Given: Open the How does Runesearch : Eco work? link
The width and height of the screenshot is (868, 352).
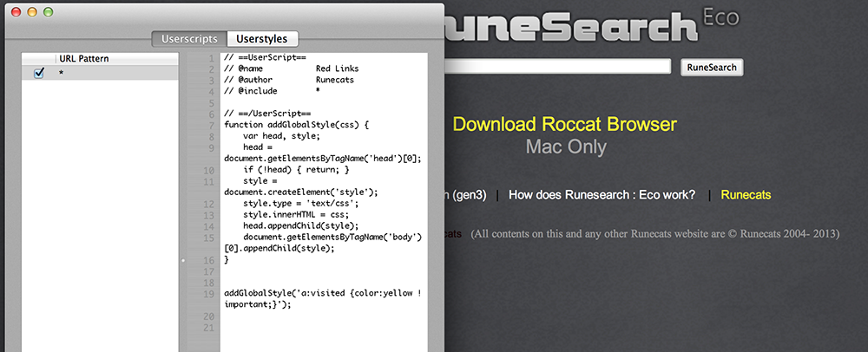Looking at the screenshot, I should 602,194.
